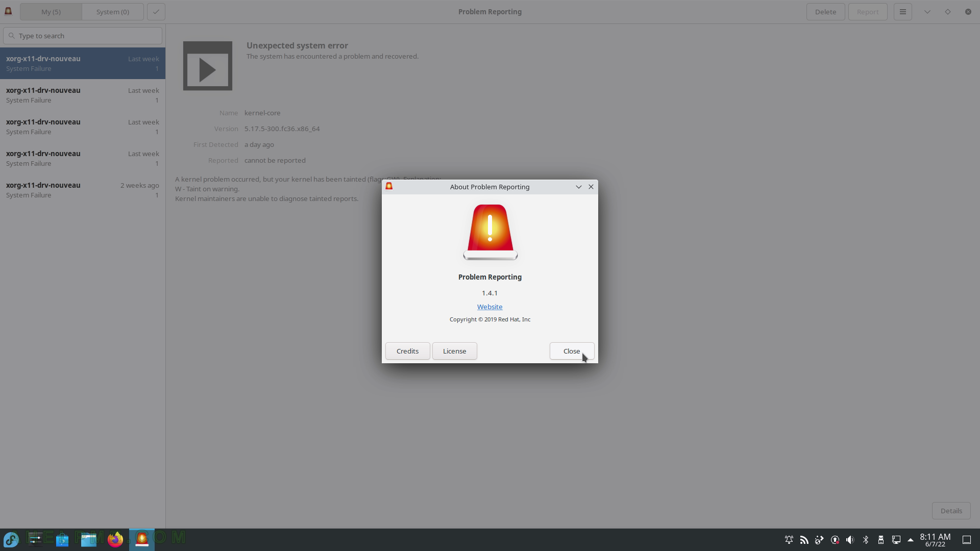
Task: Click Delete in the Problem Reporting header
Action: [x=825, y=12]
